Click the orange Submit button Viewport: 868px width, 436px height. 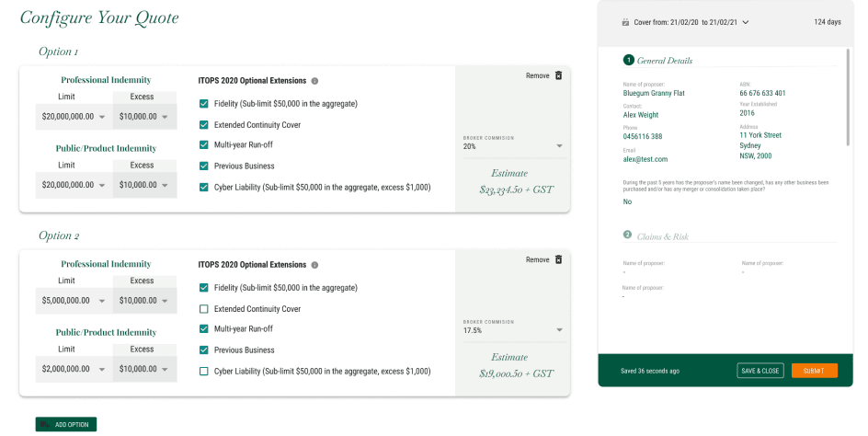tap(814, 371)
